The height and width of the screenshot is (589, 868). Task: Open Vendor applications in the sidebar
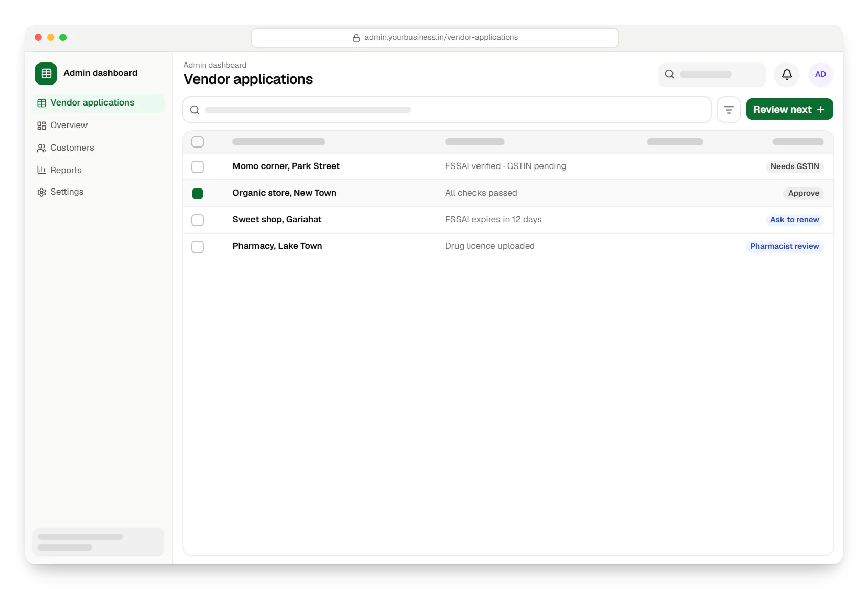coord(98,103)
